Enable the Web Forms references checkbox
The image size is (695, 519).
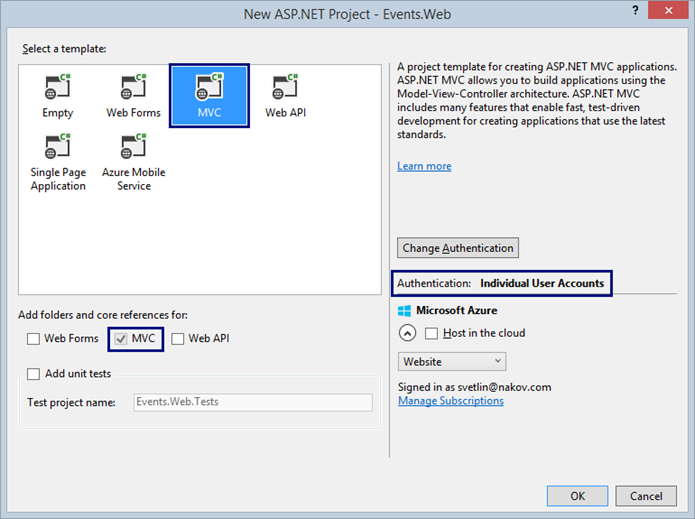(x=35, y=339)
